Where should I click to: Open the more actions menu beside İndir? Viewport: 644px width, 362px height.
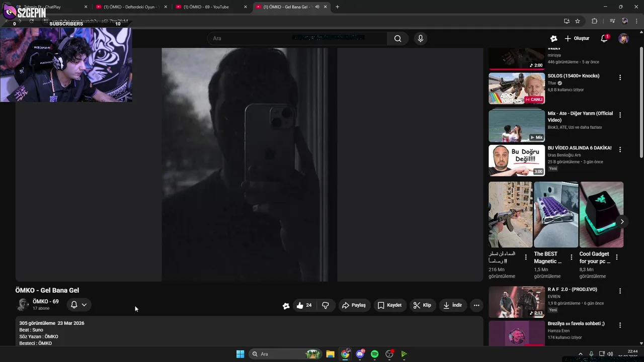(476, 305)
